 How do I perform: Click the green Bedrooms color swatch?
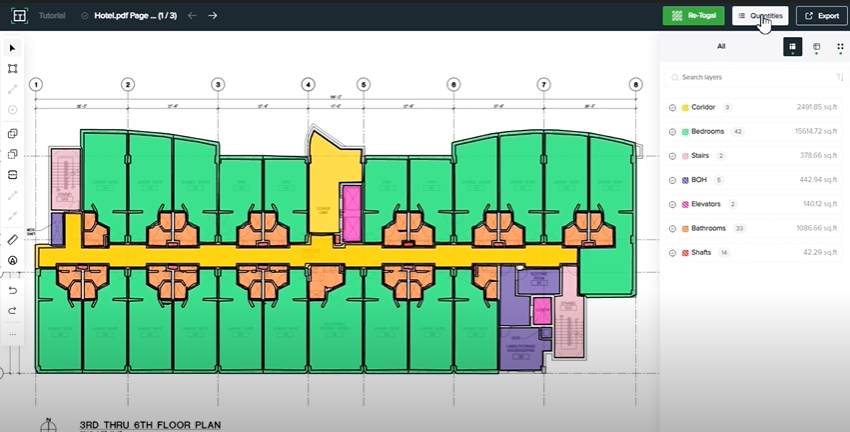click(685, 132)
